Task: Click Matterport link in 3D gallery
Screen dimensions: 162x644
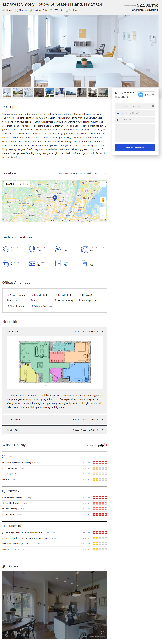Action: 100,637
